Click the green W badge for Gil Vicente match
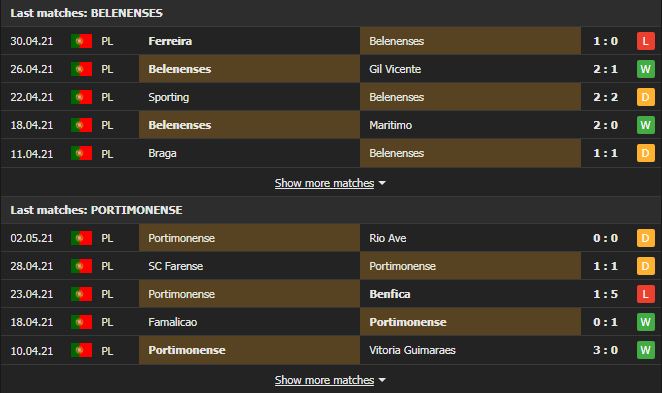Screen dimensions: 662x393 pos(646,69)
